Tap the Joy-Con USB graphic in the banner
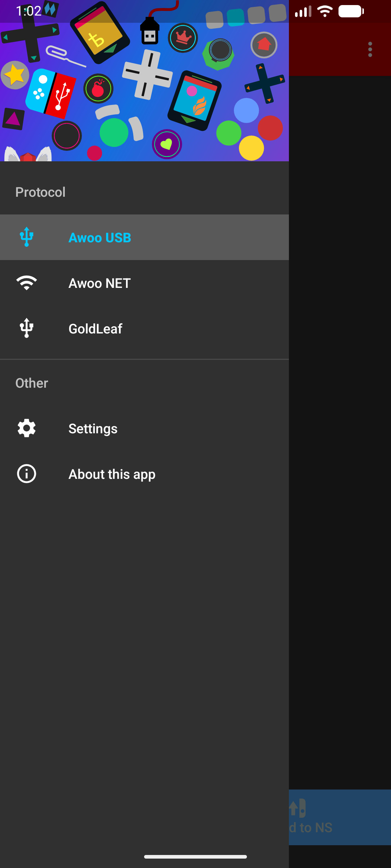This screenshot has width=391, height=868. (x=51, y=93)
